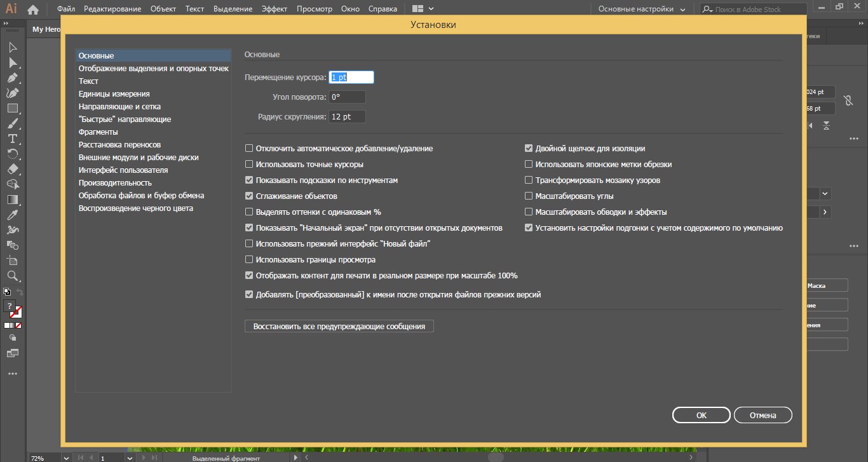
Task: Select the Type tool
Action: (x=12, y=139)
